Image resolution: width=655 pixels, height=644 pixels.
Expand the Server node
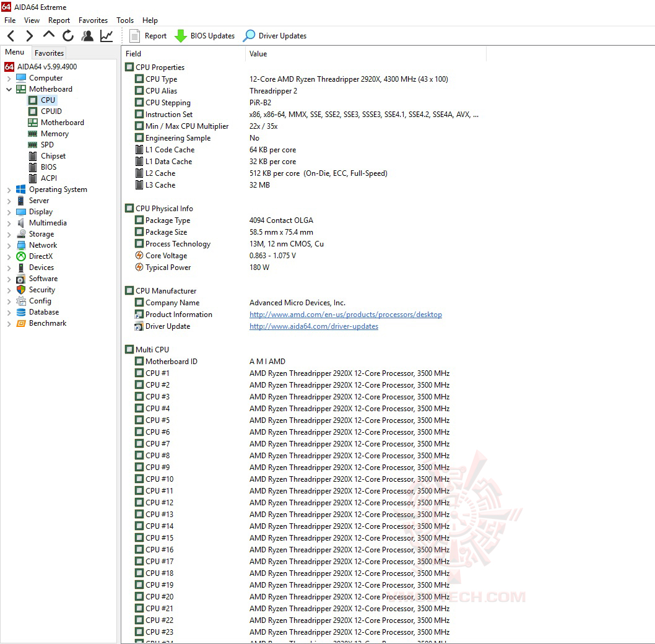point(9,201)
